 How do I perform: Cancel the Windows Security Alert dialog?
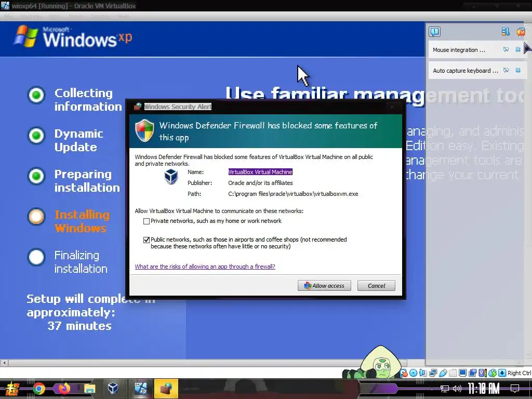(x=376, y=286)
